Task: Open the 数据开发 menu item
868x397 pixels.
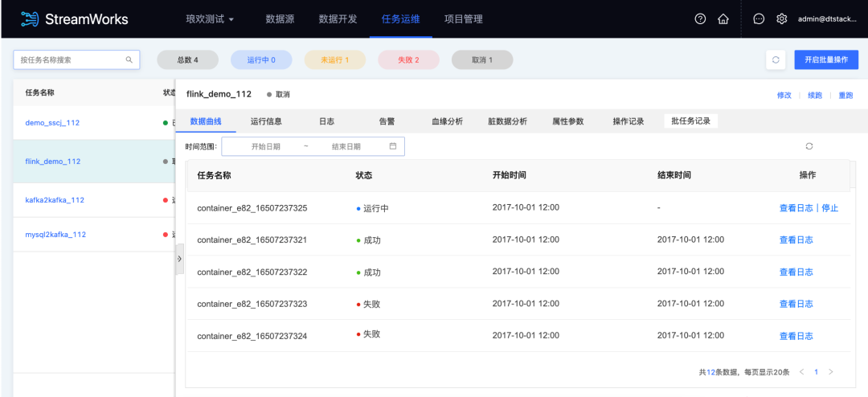Action: pos(338,19)
